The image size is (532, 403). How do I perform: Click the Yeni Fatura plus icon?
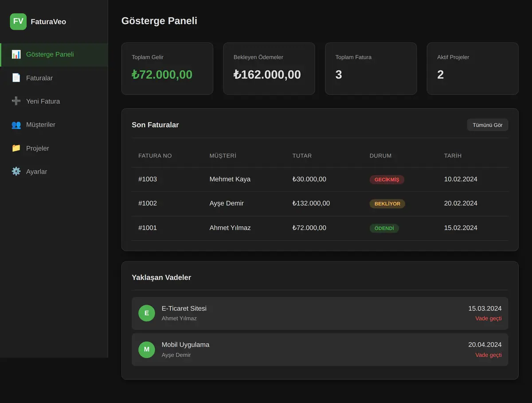[x=16, y=101]
